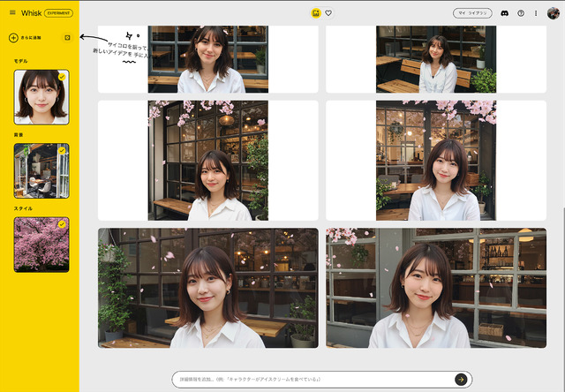Viewport: 565px width, 392px height.
Task: Click the 背景 section label
Action: (19, 135)
